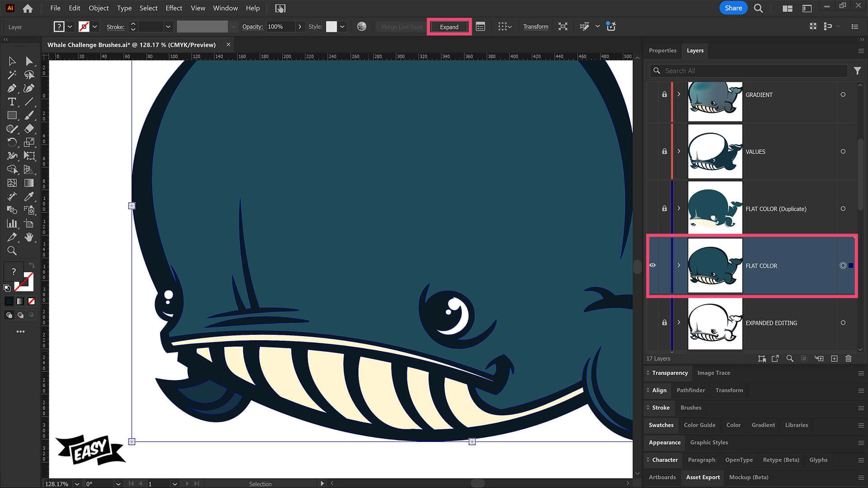Select the Lasso tool
This screenshot has height=488, width=868.
[29, 75]
